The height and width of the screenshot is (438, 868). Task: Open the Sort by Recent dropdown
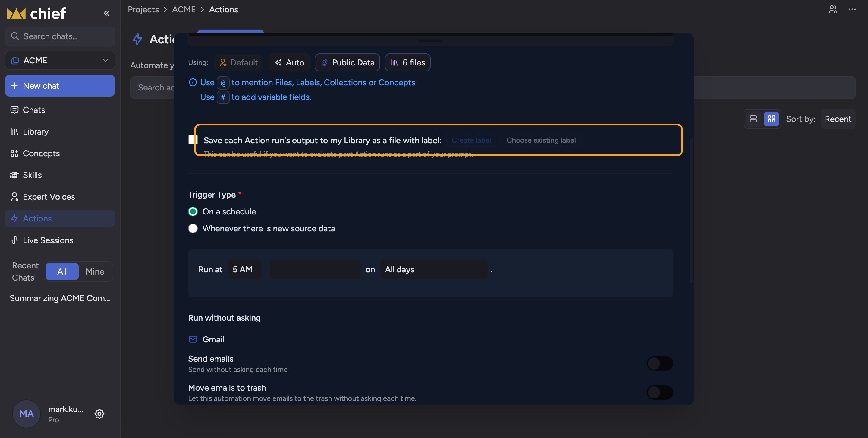(x=838, y=119)
